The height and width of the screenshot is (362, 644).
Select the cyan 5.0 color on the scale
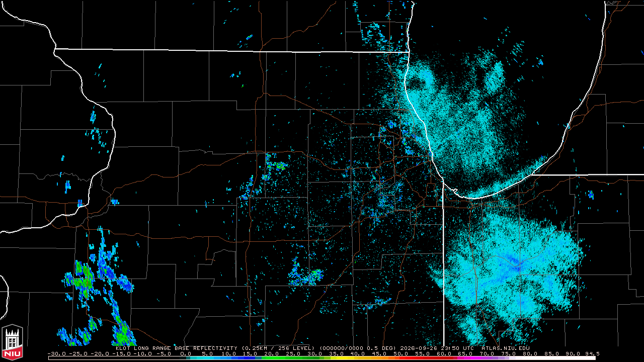207,358
